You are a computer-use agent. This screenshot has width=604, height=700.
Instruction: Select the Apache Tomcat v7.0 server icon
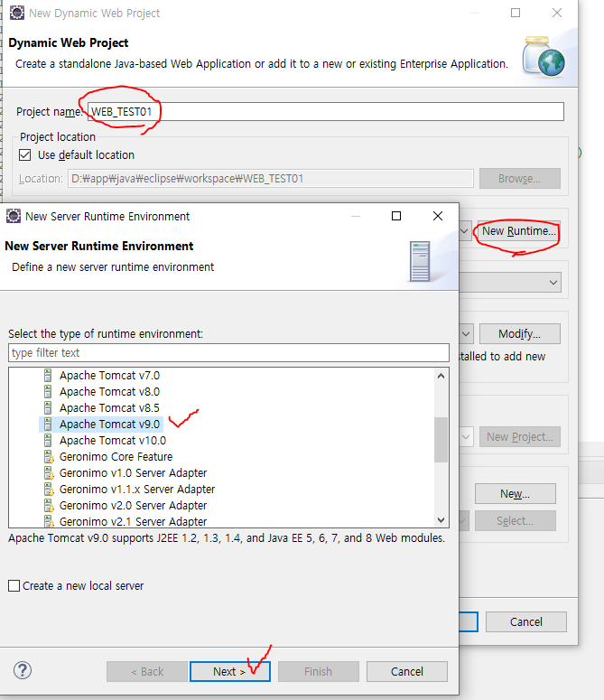tap(48, 376)
